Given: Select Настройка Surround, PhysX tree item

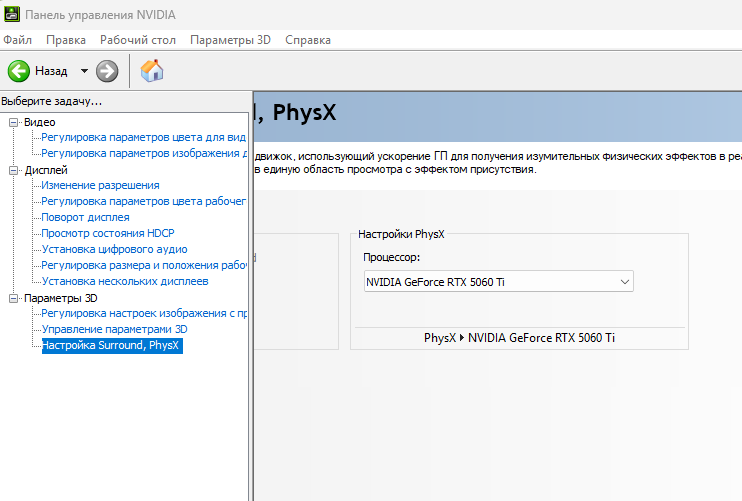Looking at the screenshot, I should (x=112, y=345).
